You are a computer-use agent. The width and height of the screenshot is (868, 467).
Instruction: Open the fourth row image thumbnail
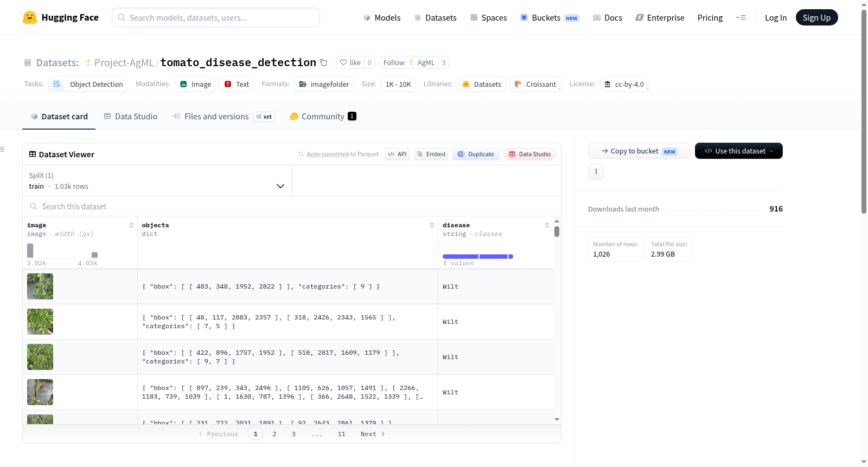point(40,392)
